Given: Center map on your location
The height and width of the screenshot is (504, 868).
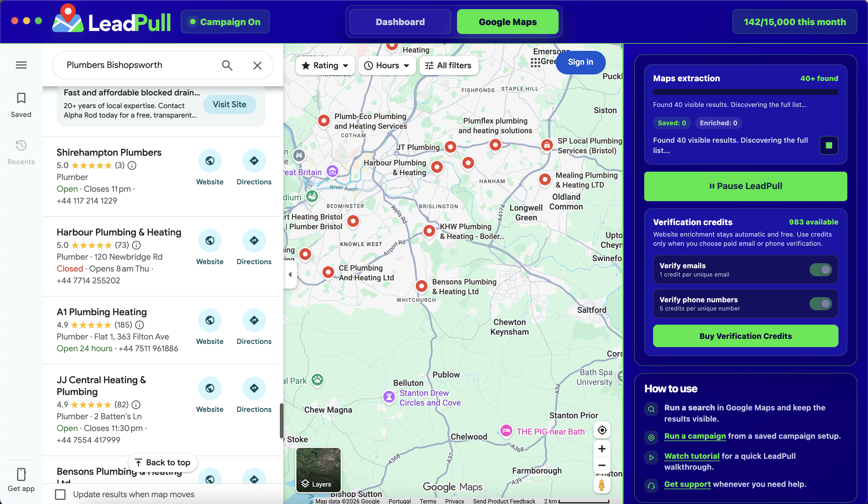Looking at the screenshot, I should pos(602,430).
